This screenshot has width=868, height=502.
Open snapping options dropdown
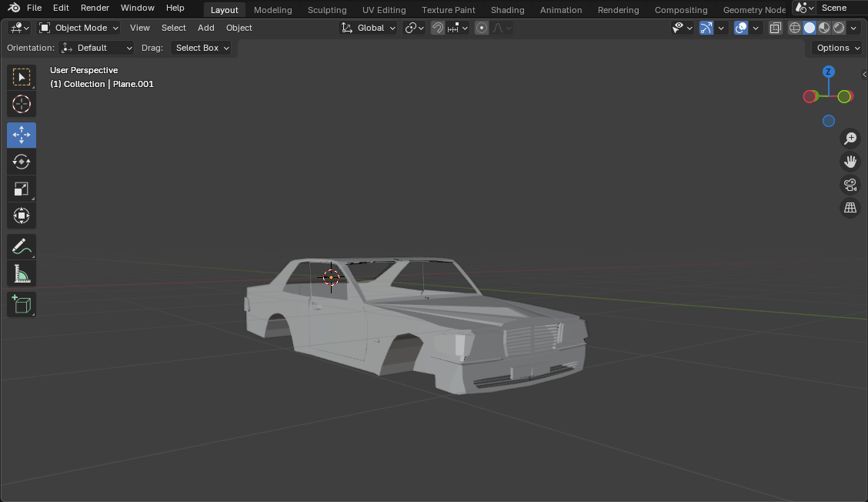coord(458,28)
